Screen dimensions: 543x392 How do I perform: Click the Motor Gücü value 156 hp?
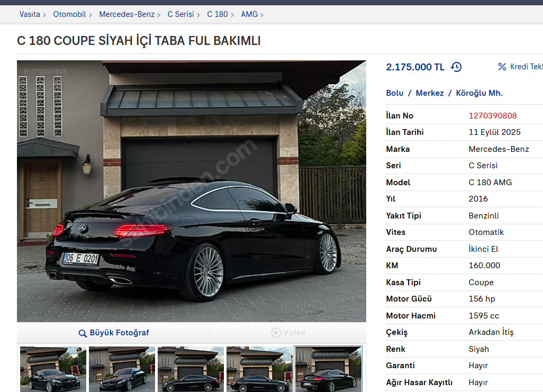pyautogui.click(x=482, y=299)
